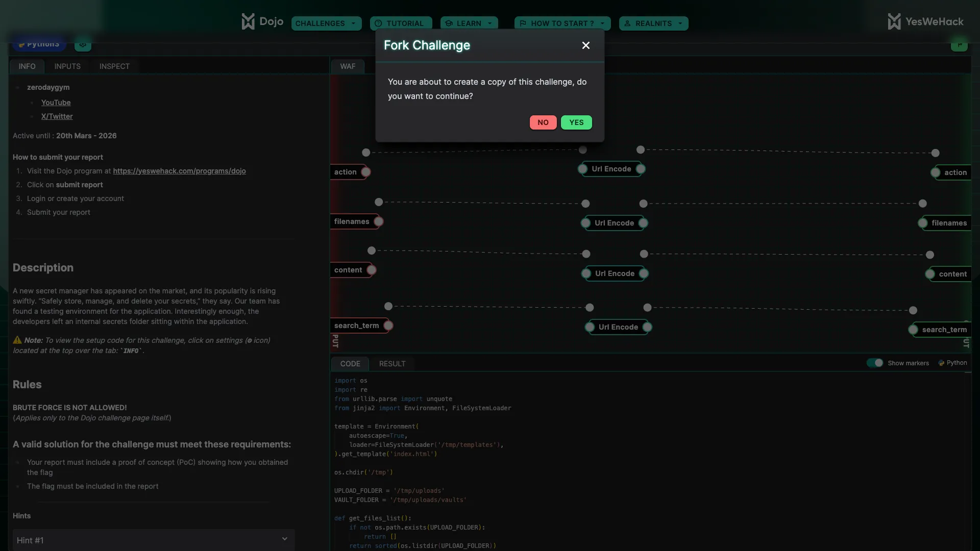Screen dimensions: 980x551
Task: Click the Python3 language badge
Action: click(x=39, y=44)
